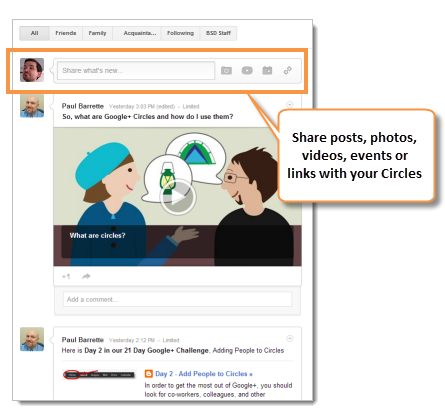Add a photo using camera icon
Viewport: 445px width, 411px height.
click(x=226, y=70)
